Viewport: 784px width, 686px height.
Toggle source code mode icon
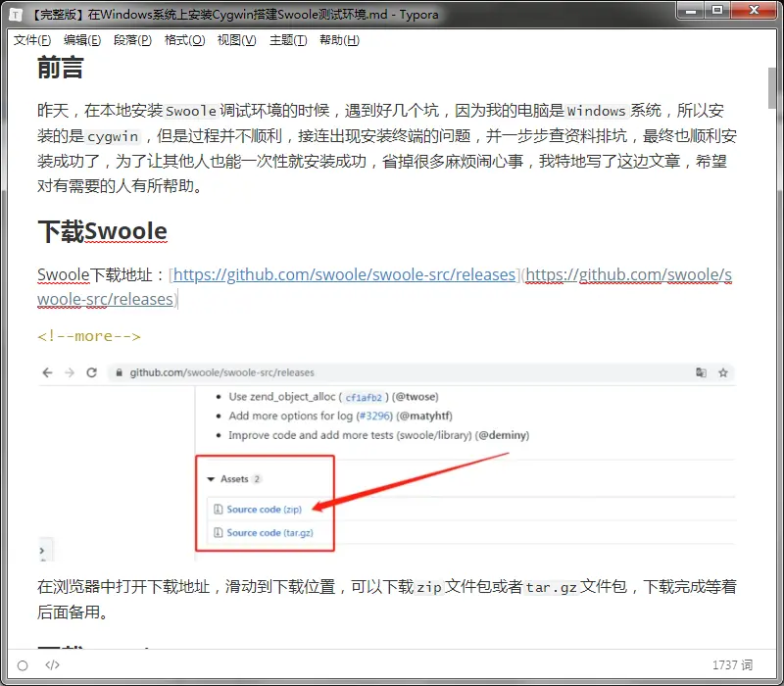(52, 665)
